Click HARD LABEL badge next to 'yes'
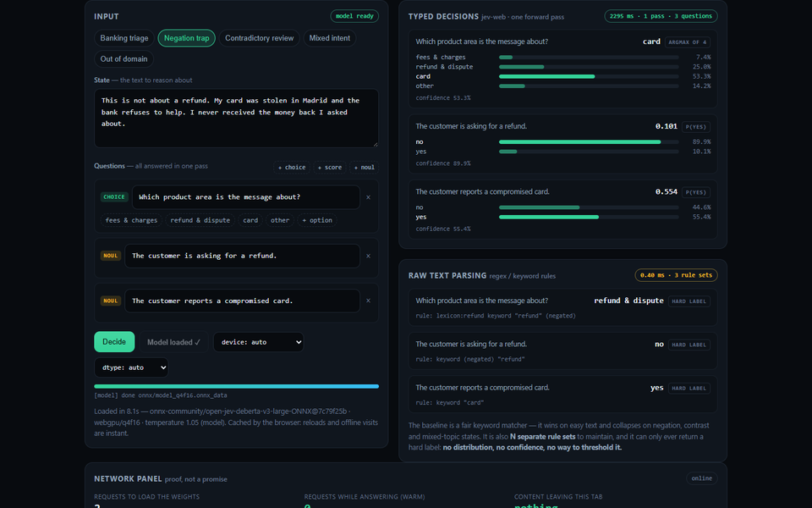 (689, 389)
